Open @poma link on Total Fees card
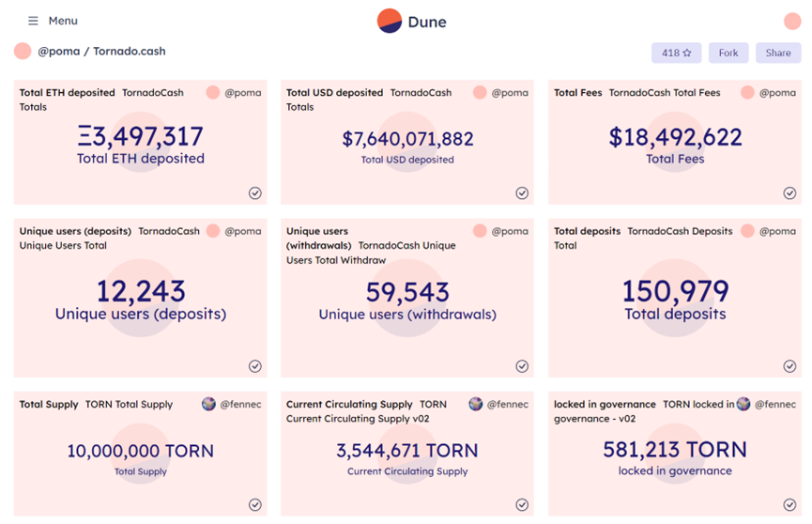Image resolution: width=812 pixels, height=524 pixels. [777, 93]
